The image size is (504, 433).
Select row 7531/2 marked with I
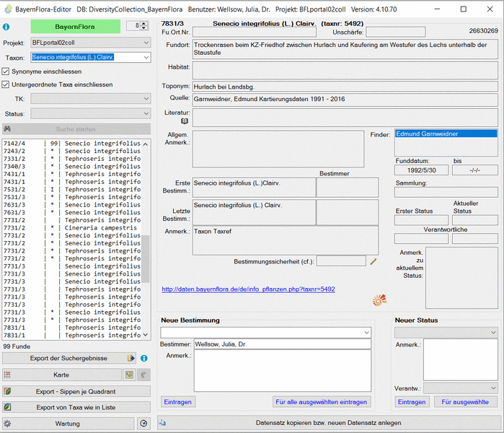[x=72, y=190]
